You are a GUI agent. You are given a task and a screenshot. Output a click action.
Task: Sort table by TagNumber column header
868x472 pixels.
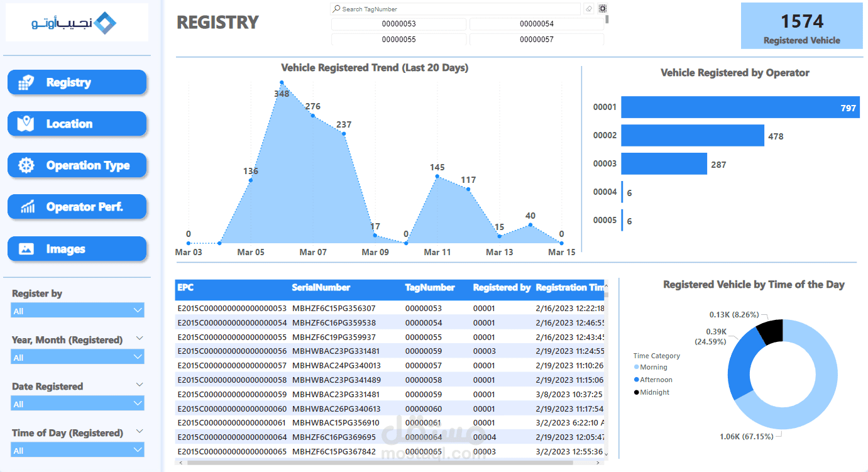click(x=430, y=288)
